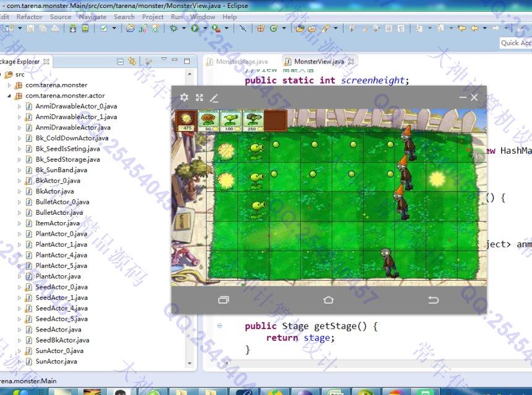Expand AnmiDrawableActor_0.java tree node

tap(19, 106)
